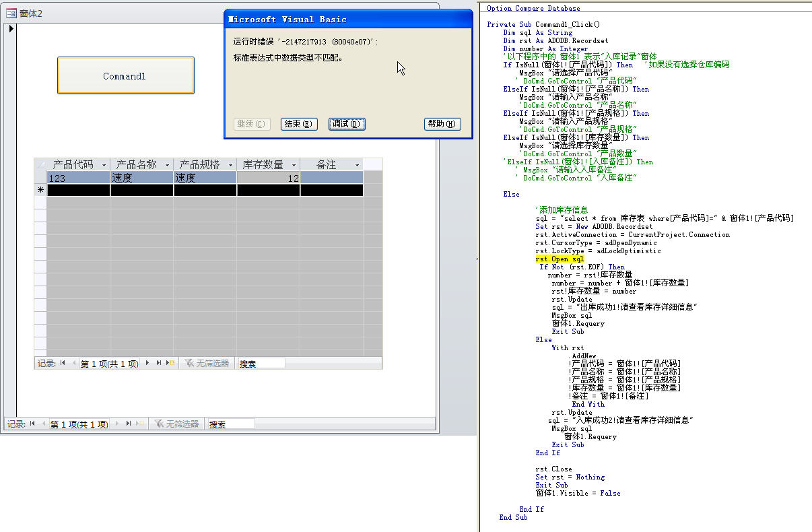Click the row selector for record 123
The height and width of the screenshot is (532, 812).
[x=40, y=178]
